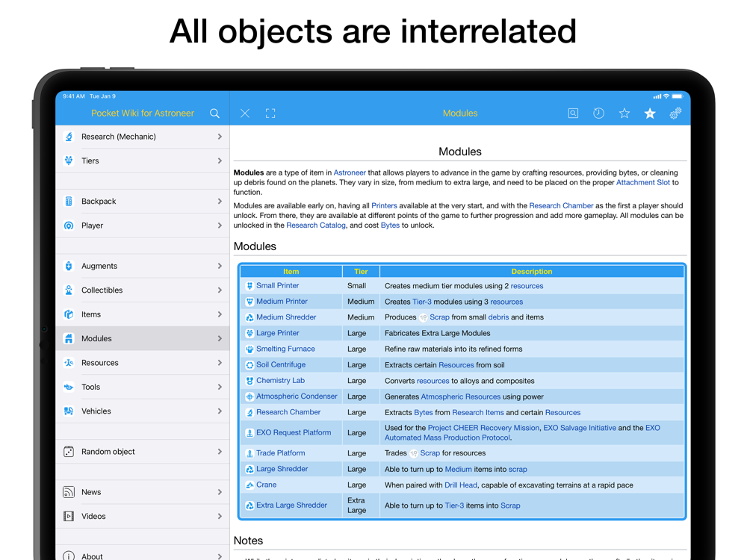The image size is (747, 560).
Task: Click the Player sidebar icon
Action: pyautogui.click(x=69, y=225)
